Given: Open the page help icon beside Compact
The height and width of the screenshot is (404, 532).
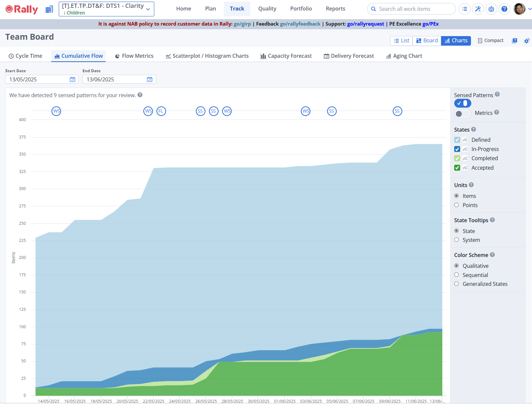Looking at the screenshot, I should pos(515,41).
